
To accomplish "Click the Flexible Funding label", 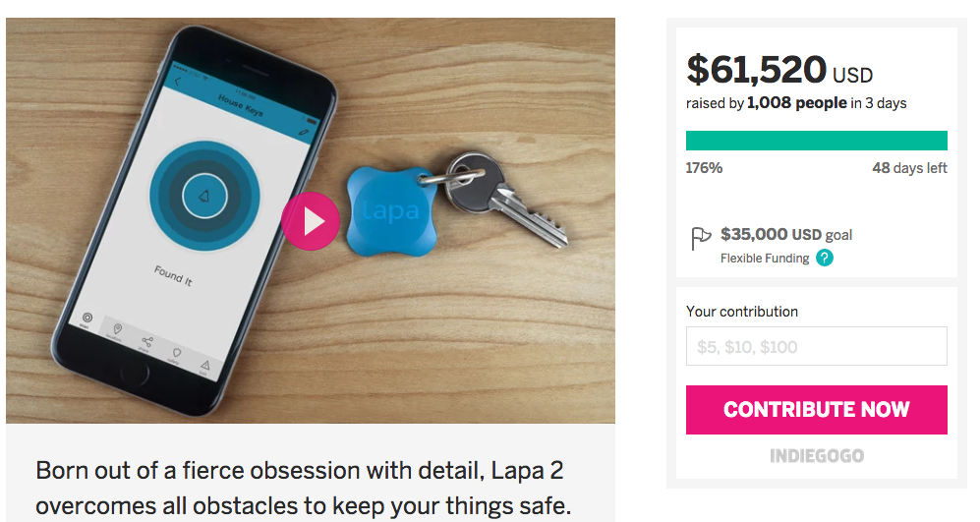I will 765,259.
